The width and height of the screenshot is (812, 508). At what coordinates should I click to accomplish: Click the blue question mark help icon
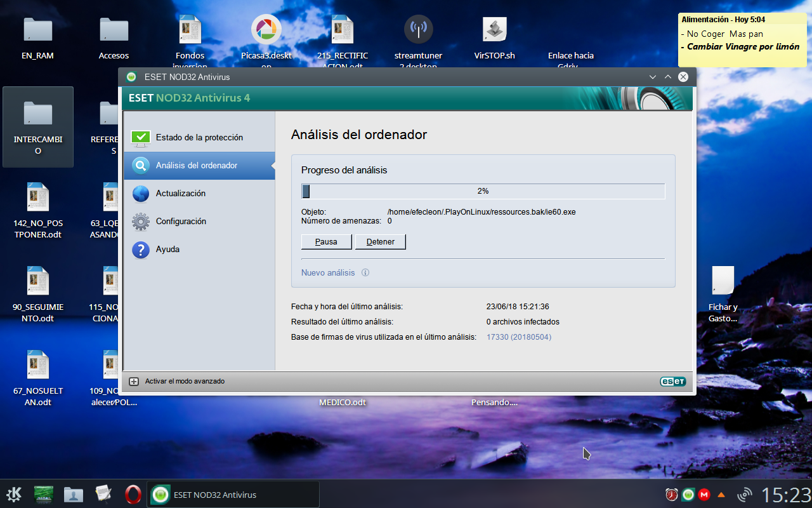(x=141, y=250)
